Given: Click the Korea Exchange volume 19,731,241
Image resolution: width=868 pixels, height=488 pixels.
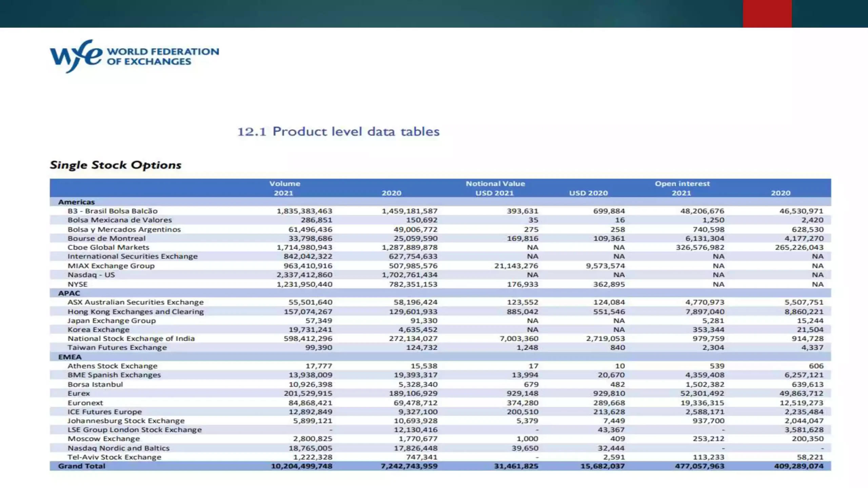Looking at the screenshot, I should (311, 330).
